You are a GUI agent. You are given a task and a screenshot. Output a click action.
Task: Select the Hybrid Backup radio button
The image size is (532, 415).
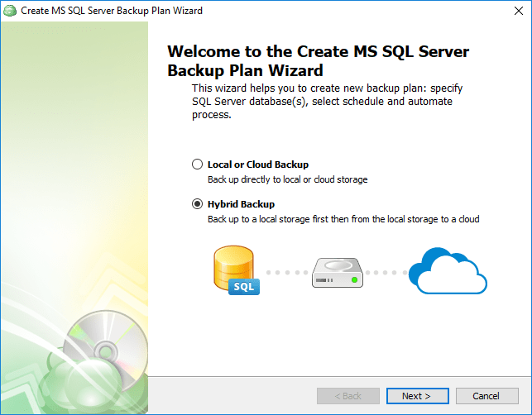click(x=197, y=204)
